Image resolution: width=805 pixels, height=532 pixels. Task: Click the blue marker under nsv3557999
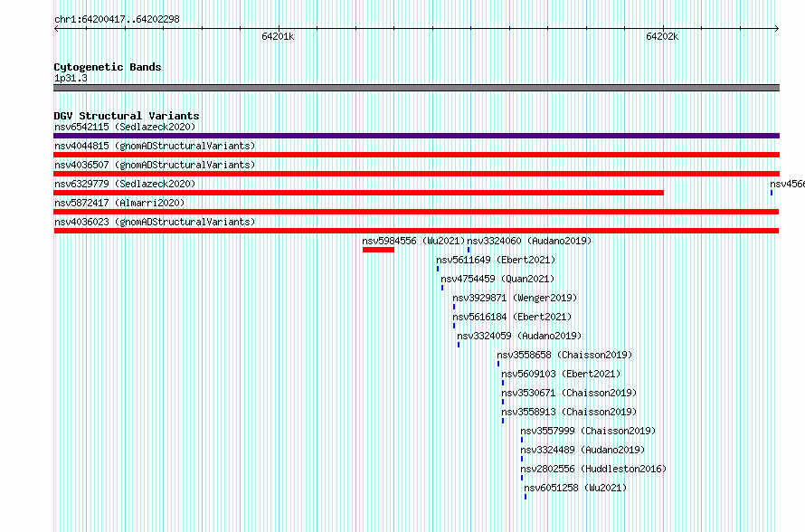522,440
